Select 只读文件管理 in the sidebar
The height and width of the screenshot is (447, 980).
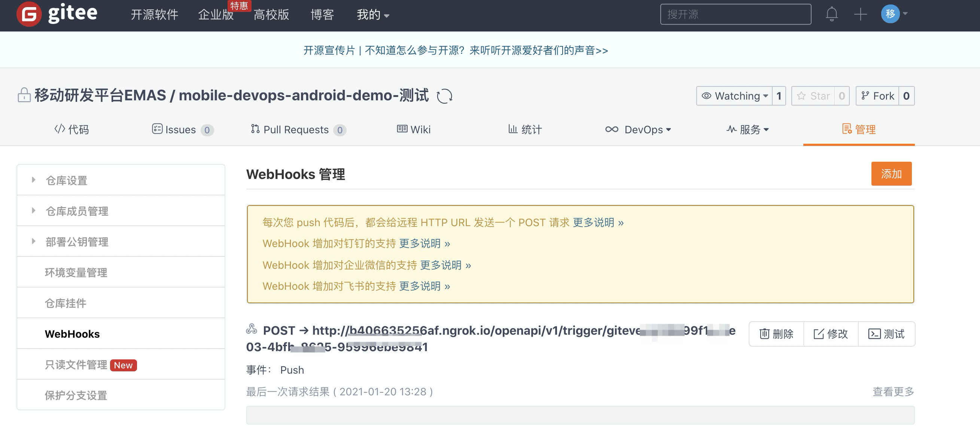coord(121,364)
